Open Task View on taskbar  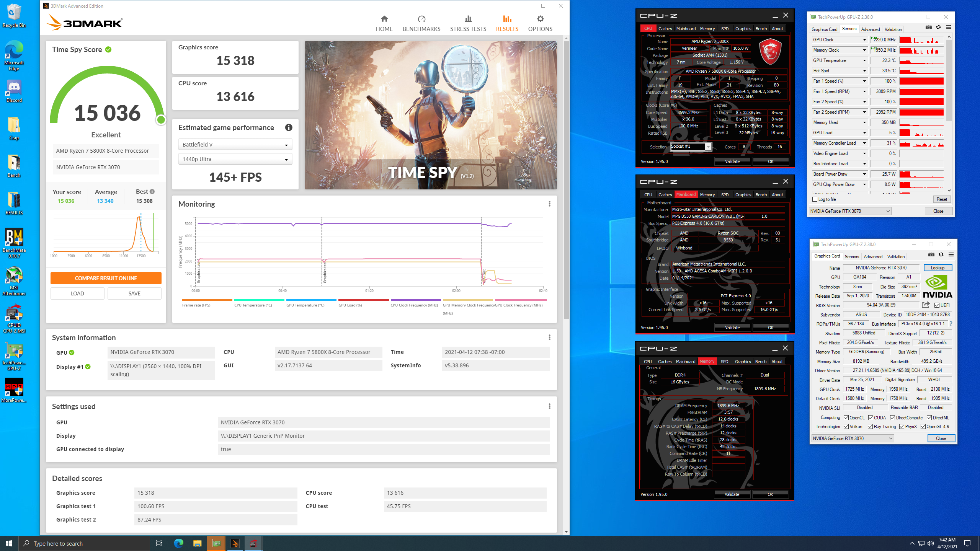pos(159,543)
